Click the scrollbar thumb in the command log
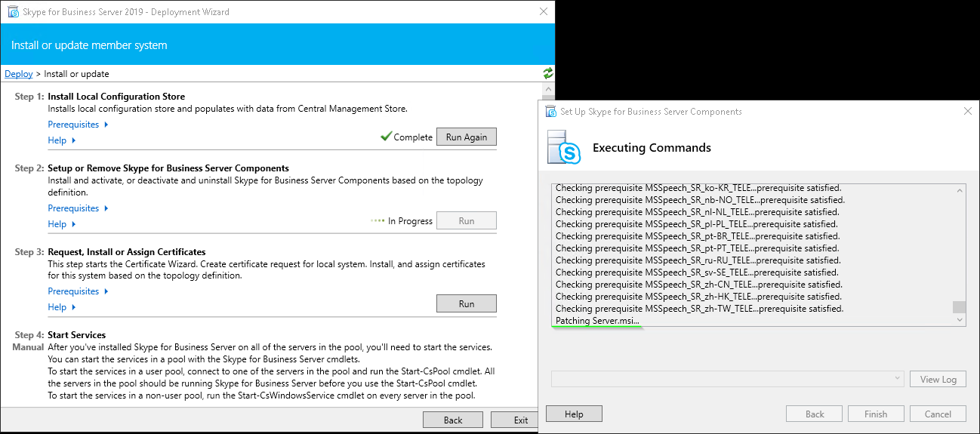The height and width of the screenshot is (434, 980). pos(960,307)
